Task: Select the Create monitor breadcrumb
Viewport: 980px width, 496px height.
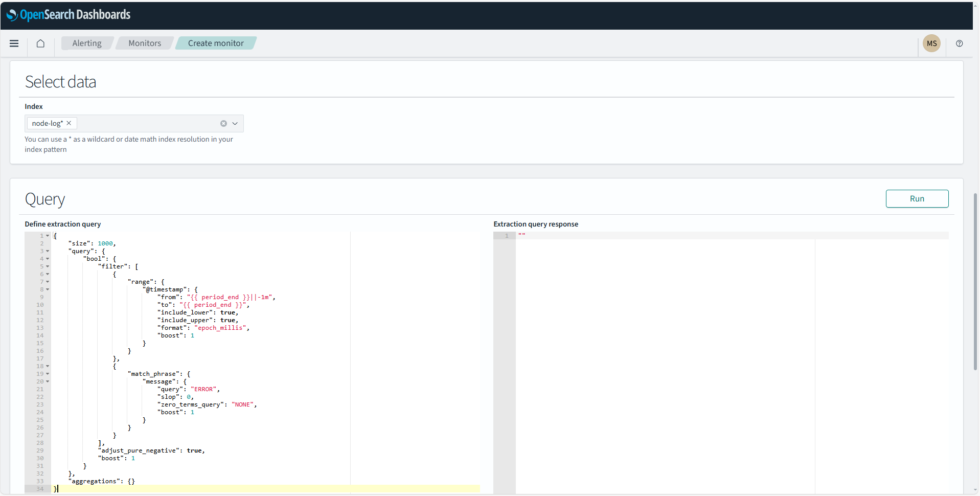Action: 216,43
